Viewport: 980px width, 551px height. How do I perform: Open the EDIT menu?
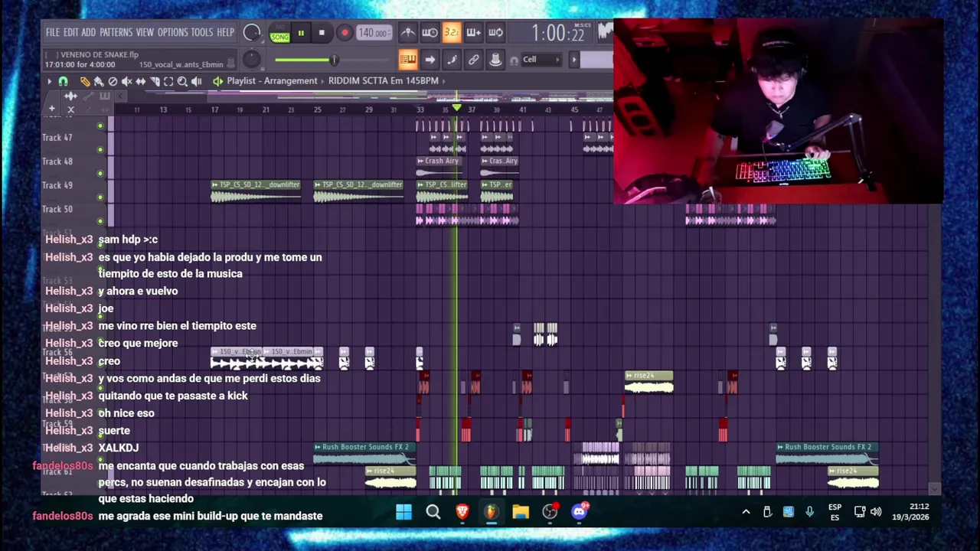tap(70, 32)
